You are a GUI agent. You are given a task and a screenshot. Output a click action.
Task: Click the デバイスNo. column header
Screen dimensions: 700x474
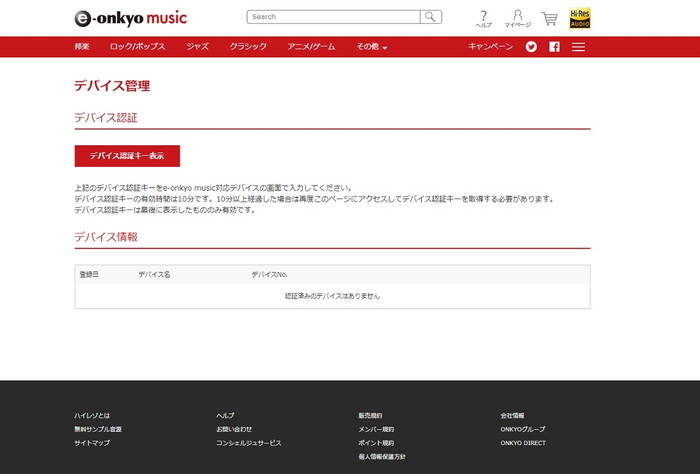point(269,274)
